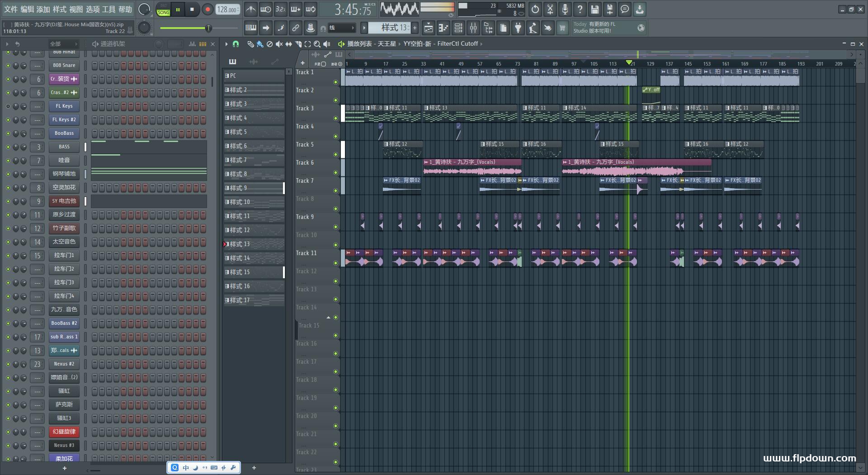Select the playlist Zoom magnifier tool
This screenshot has width=868, height=475.
point(317,44)
